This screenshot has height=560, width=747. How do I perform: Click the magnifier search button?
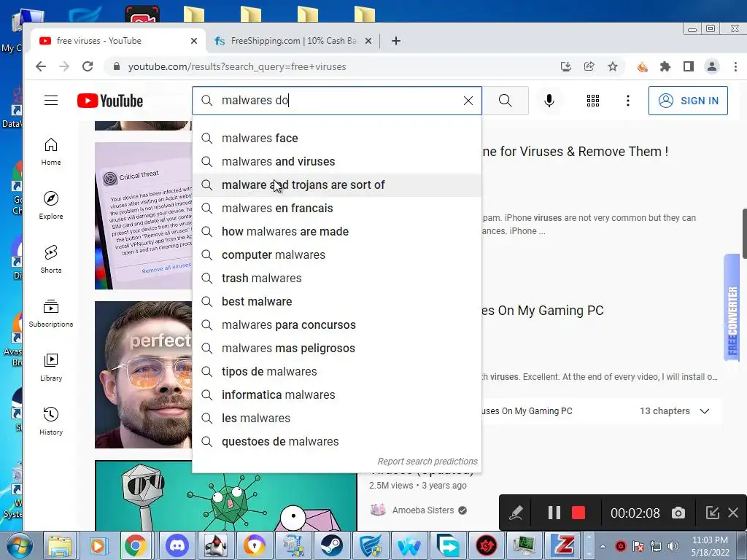coord(506,101)
